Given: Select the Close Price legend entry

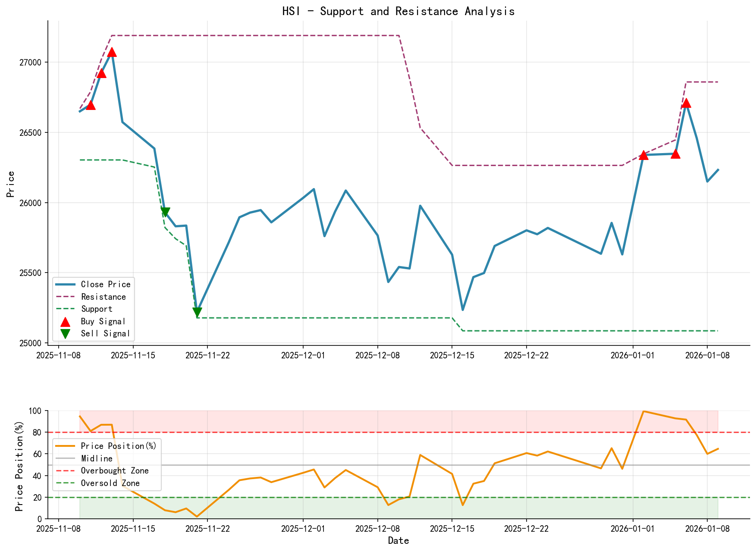Looking at the screenshot, I should click(106, 284).
